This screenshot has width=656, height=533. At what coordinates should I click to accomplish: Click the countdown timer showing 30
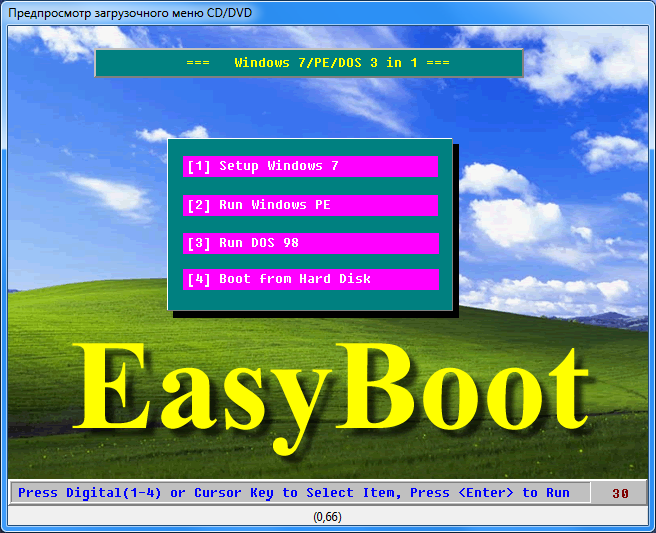620,493
